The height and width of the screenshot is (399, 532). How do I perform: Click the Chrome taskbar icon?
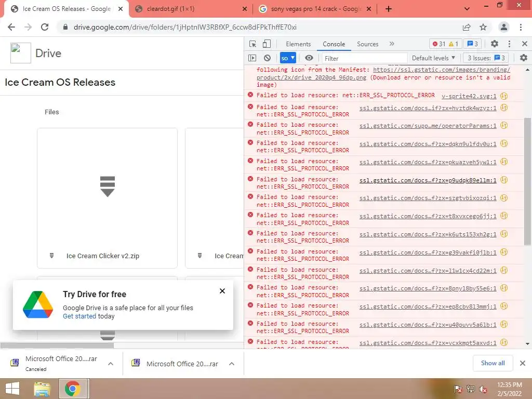click(x=73, y=389)
